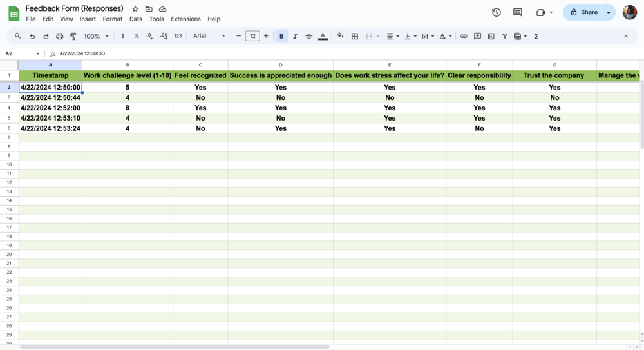Open version history clock icon
The width and height of the screenshot is (644, 350).
click(497, 12)
